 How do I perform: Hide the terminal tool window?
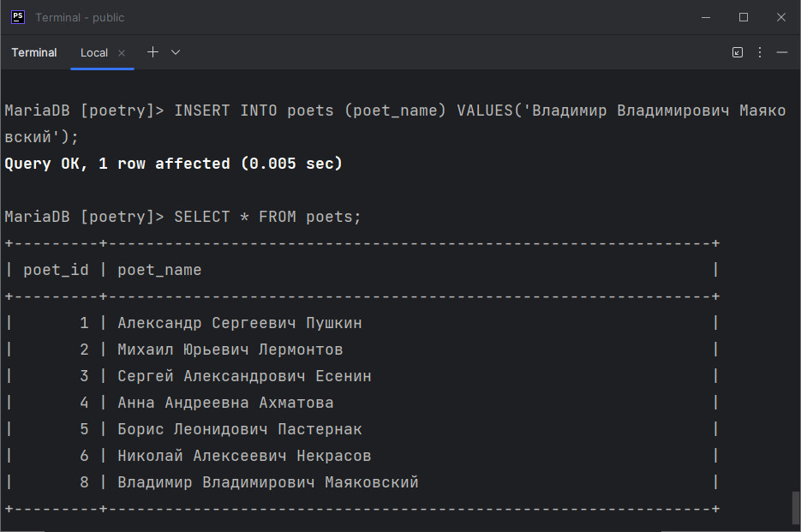click(x=781, y=52)
